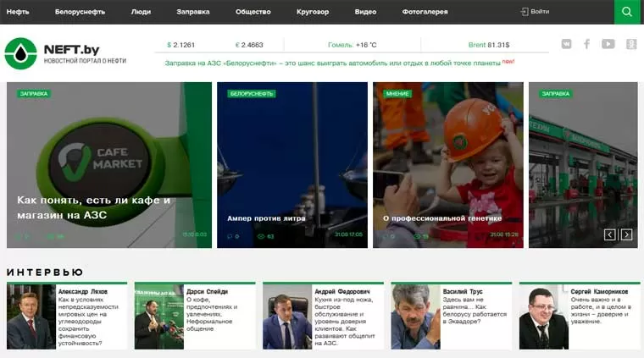Click the МНЕНИЕ category tag
This screenshot has height=358, width=644.
click(397, 93)
